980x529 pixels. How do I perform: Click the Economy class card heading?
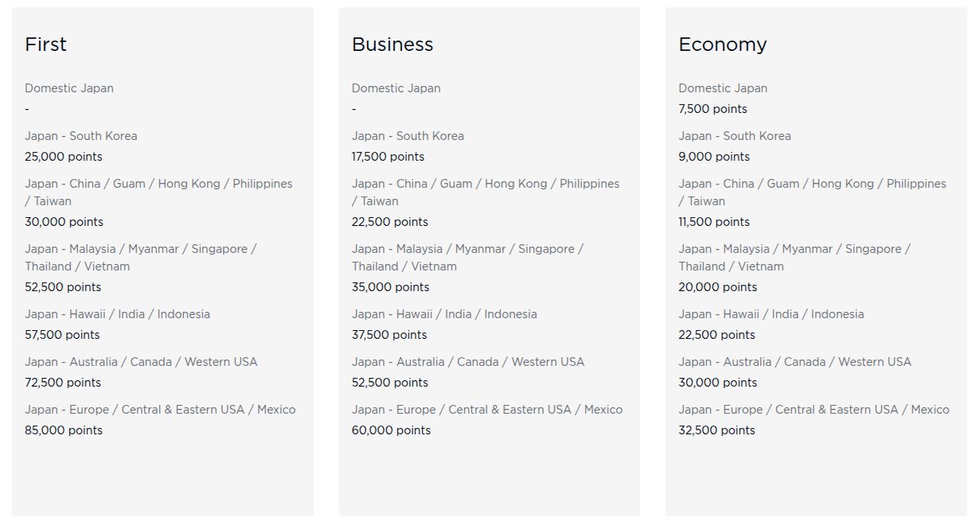pos(722,45)
